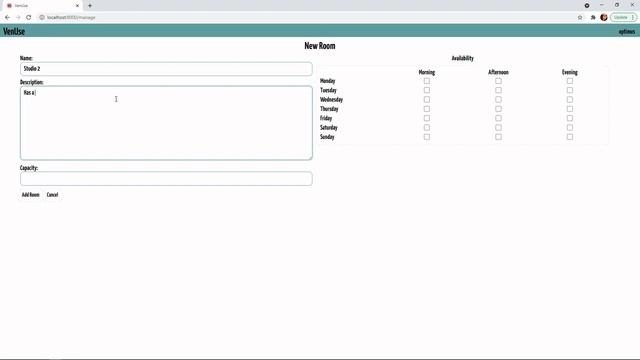640x360 pixels.
Task: Click the browser three-dot menu
Action: pyautogui.click(x=633, y=18)
